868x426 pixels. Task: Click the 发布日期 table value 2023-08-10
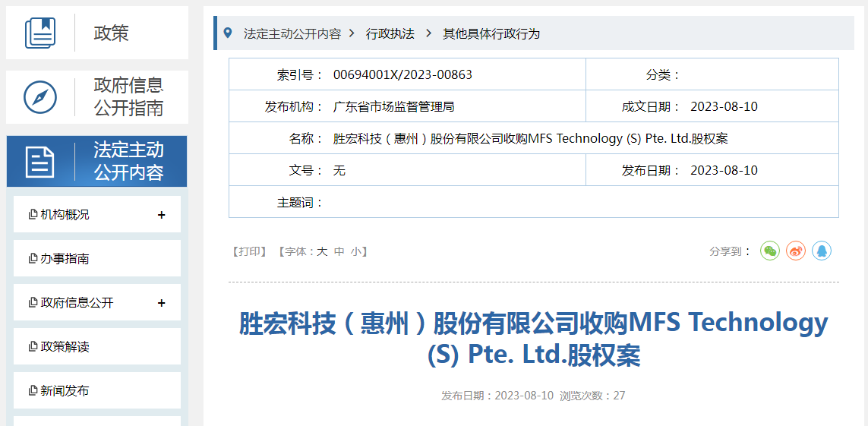[x=724, y=170]
